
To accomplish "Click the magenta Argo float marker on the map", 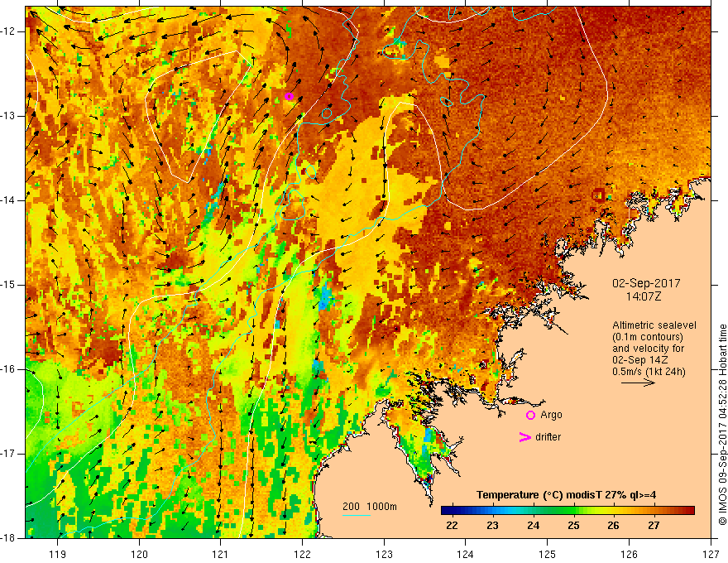I will (289, 97).
